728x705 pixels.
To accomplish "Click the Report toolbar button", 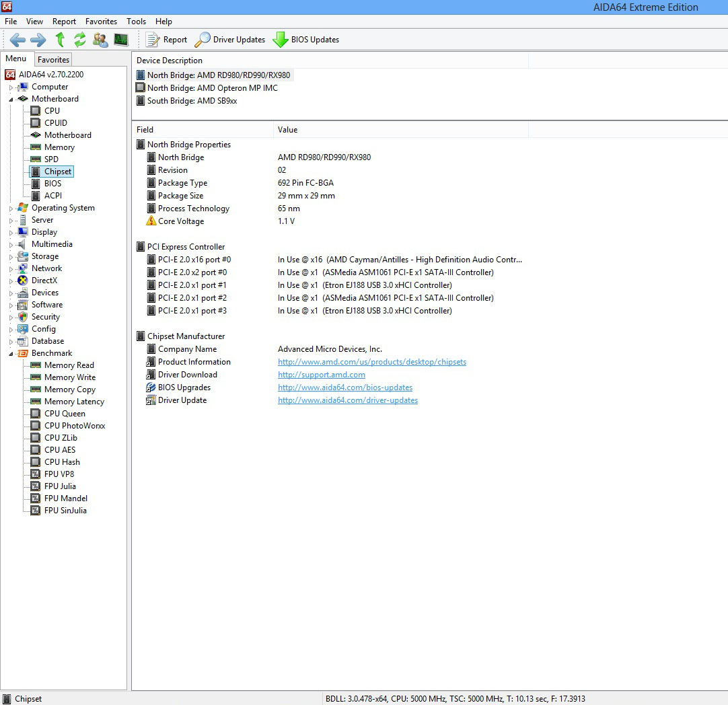I will [167, 40].
